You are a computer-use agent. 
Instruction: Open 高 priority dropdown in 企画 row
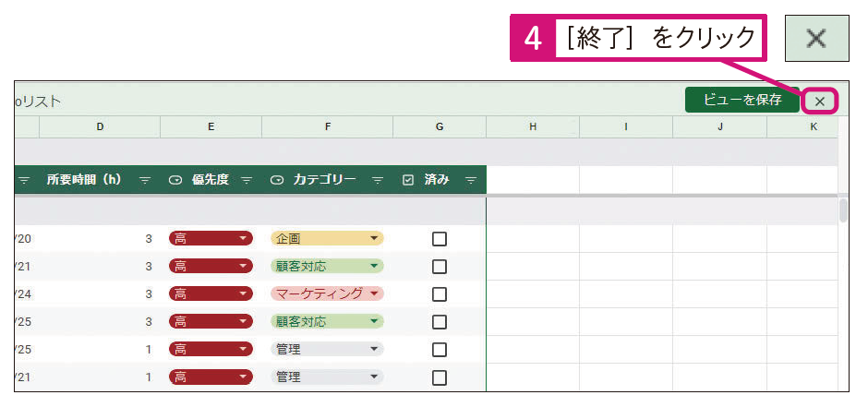pyautogui.click(x=211, y=239)
